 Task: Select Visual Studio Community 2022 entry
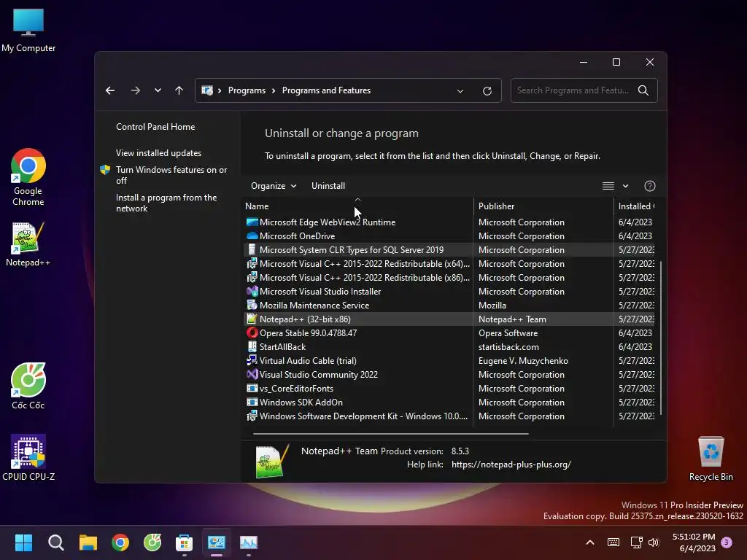(x=449, y=374)
